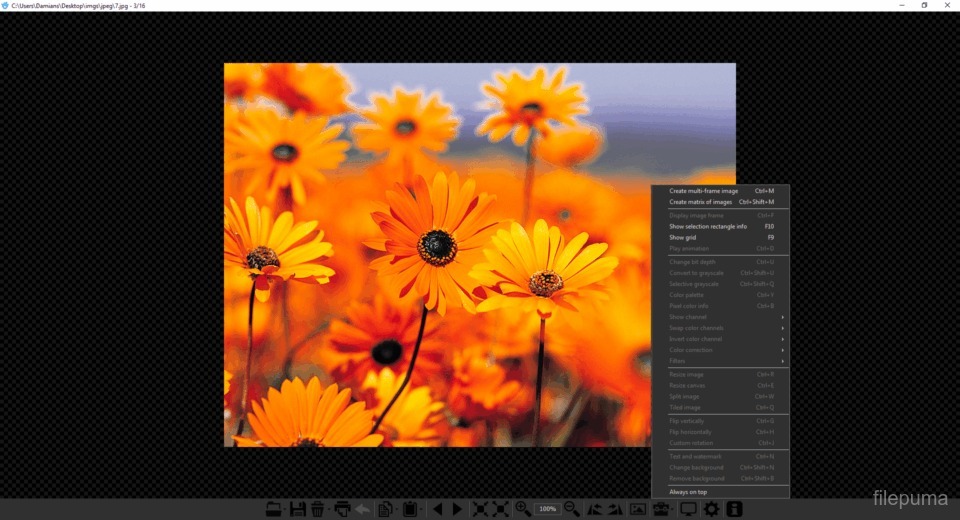Viewport: 960px width, 520px height.
Task: Click the Save floppy disk icon
Action: pos(297,509)
